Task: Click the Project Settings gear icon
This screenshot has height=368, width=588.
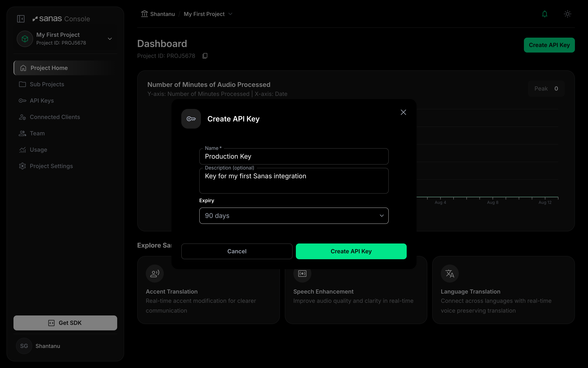Action: [22, 166]
